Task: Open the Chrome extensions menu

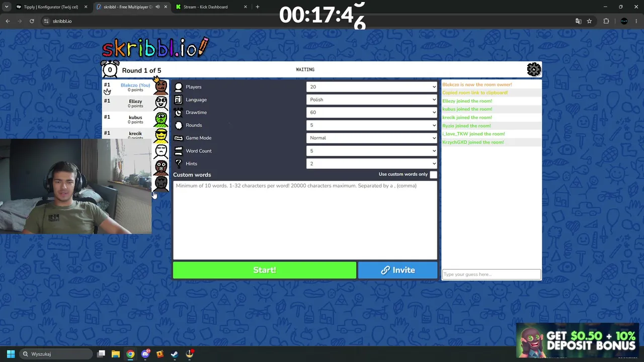Action: pyautogui.click(x=606, y=21)
